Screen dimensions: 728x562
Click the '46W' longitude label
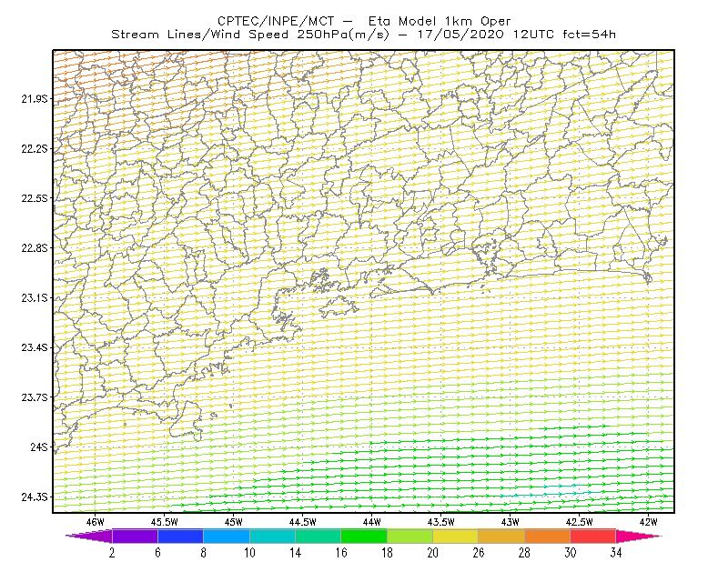(x=96, y=522)
